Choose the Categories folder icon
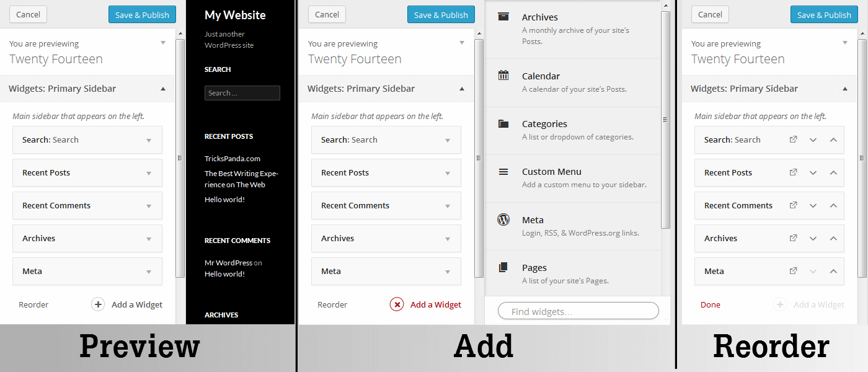Viewport: 868px width, 372px height. (503, 123)
